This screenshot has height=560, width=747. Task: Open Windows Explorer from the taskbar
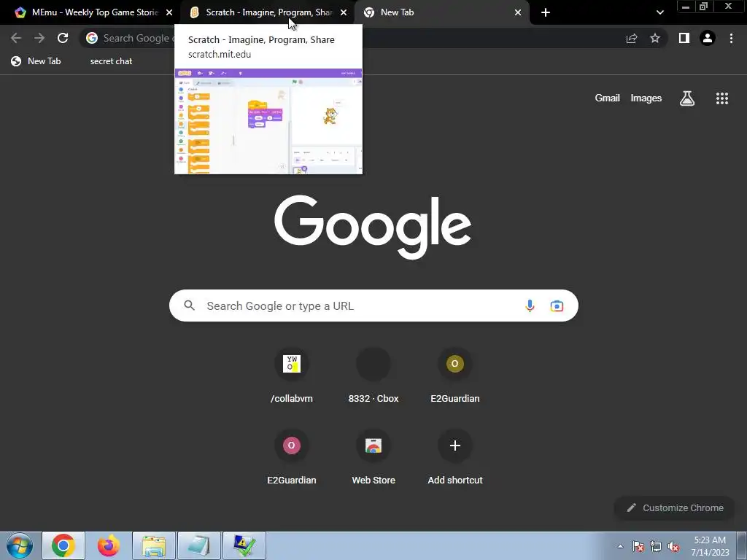pos(154,545)
